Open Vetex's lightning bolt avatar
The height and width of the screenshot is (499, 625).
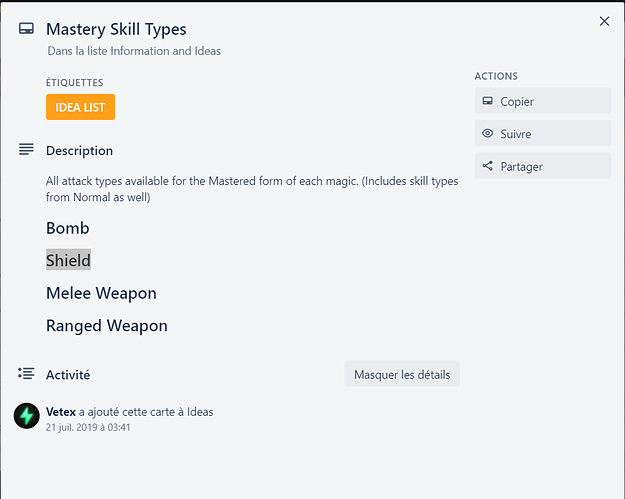tap(27, 416)
